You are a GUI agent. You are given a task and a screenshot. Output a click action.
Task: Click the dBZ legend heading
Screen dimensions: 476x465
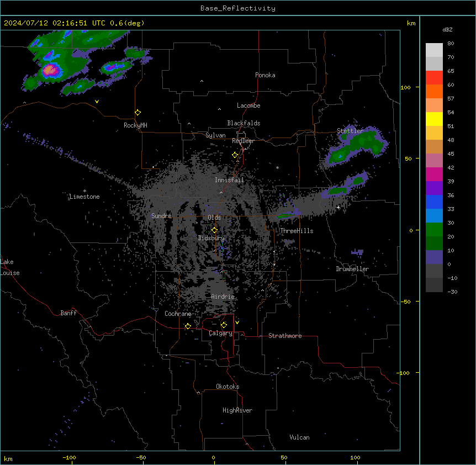pos(447,29)
